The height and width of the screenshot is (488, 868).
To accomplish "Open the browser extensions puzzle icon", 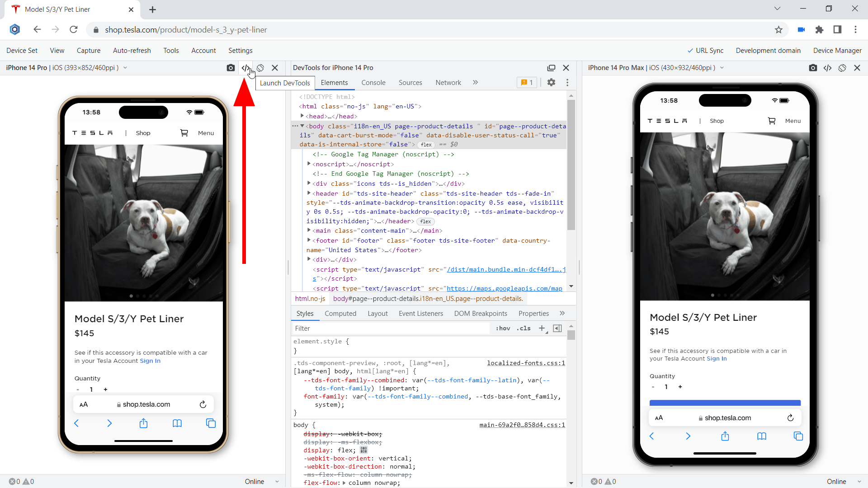I will (820, 30).
